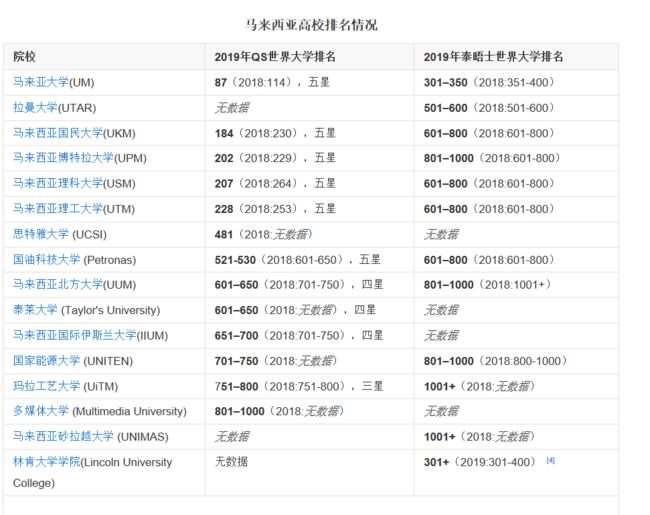Screen dimensions: 650x515
Task: Open the 国家能源大学 (UNITEN) link
Action: point(46,361)
